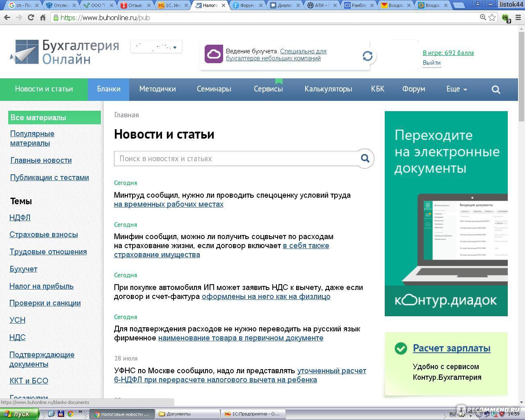Click the Выйти logout link

point(431,63)
